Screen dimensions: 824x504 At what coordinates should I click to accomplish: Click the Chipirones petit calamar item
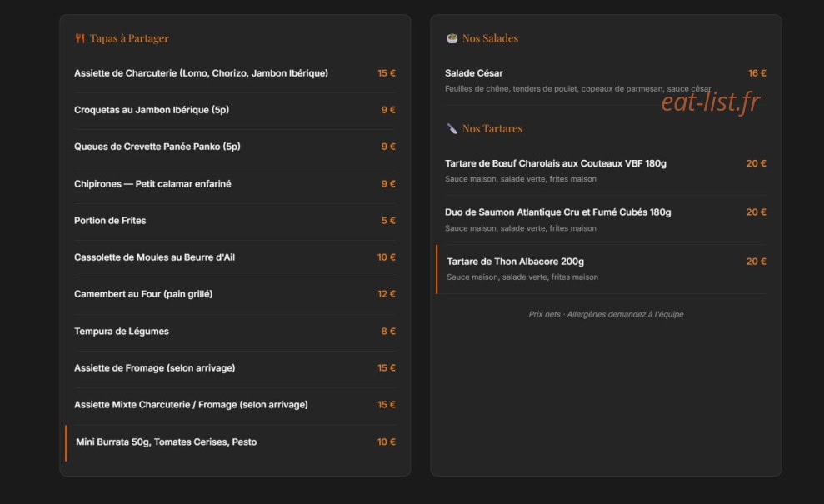235,184
